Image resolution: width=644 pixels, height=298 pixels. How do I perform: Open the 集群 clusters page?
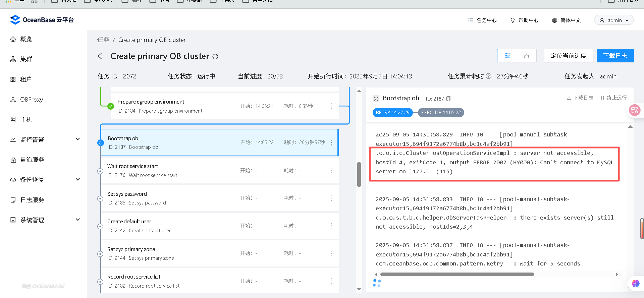point(26,59)
